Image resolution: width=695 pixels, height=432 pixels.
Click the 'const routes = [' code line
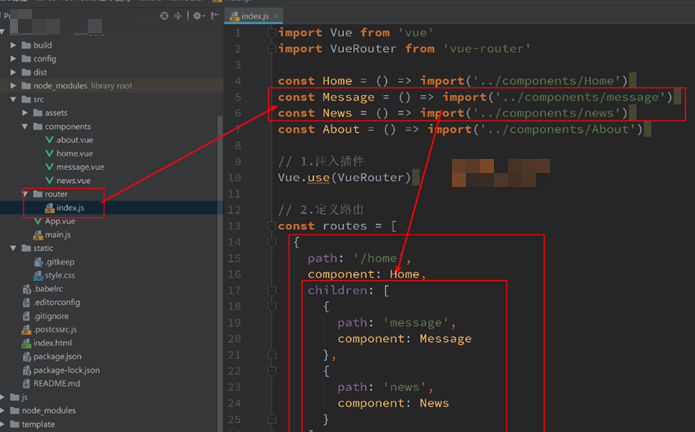pos(337,226)
